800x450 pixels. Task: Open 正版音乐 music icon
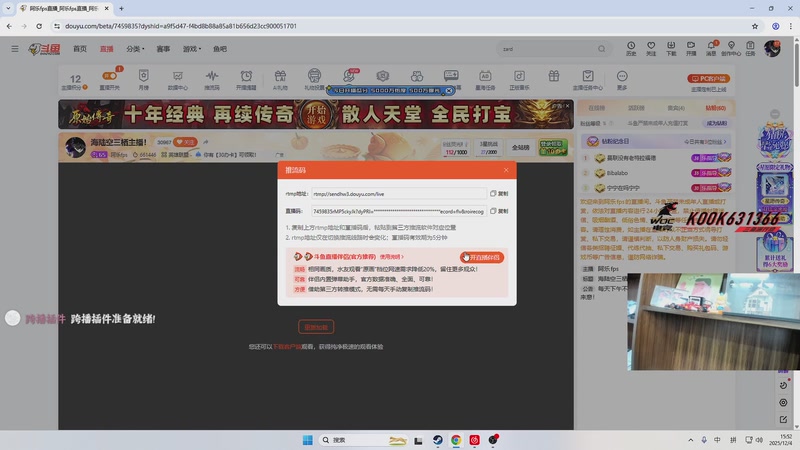coord(519,80)
